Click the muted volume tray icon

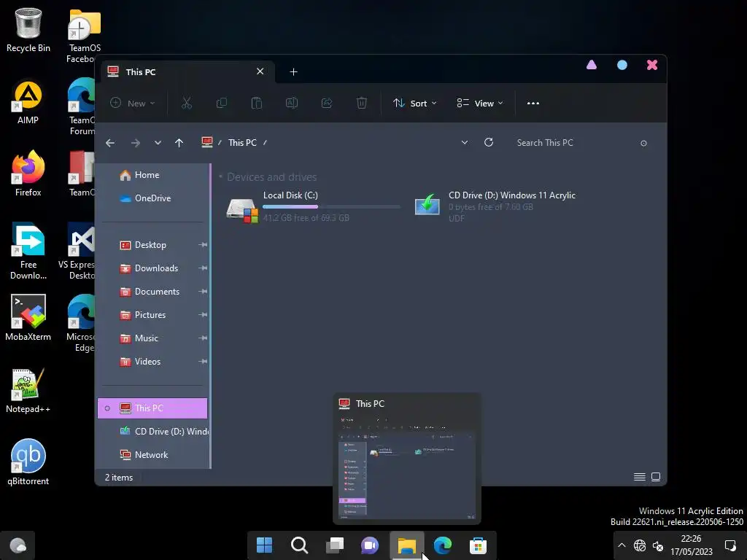point(658,545)
